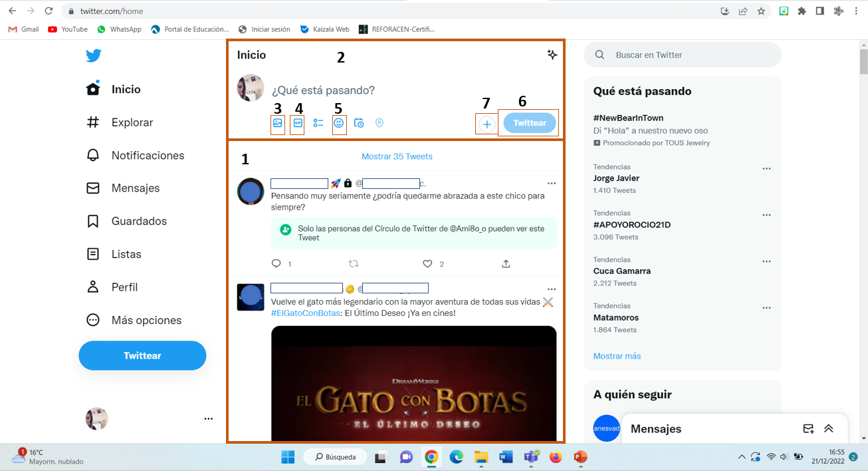This screenshot has width=868, height=471.
Task: Open the weather widget 16°C
Action: click(x=47, y=457)
